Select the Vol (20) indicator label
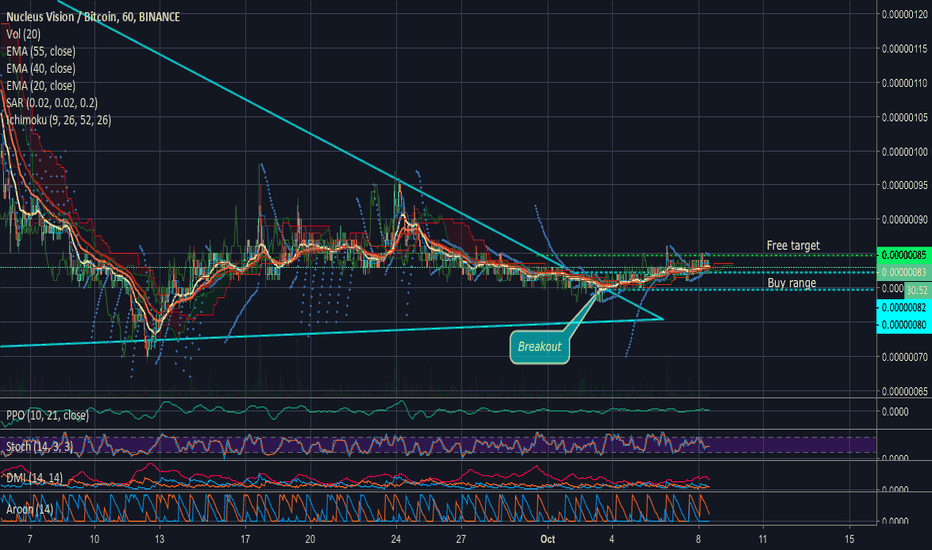The image size is (932, 550). (23, 34)
